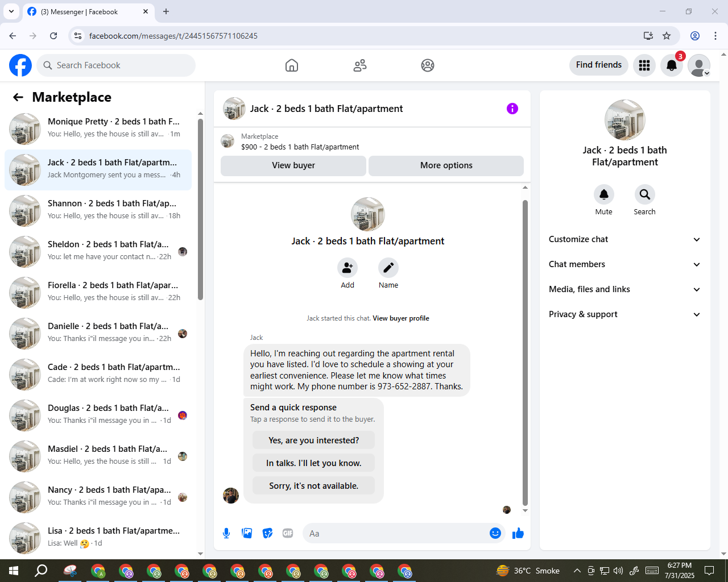Open the Messenger | Facebook browser tab
728x582 pixels.
pos(88,11)
